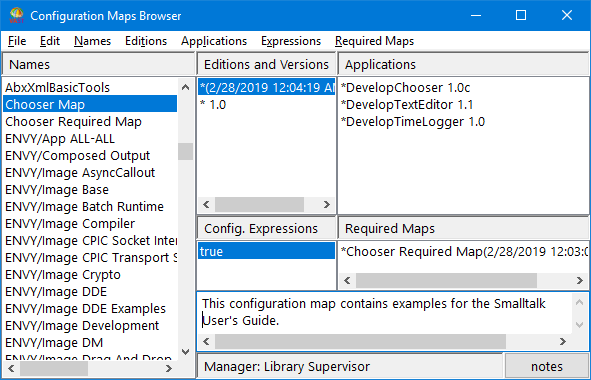Select the 'true' configuration expression

point(266,251)
